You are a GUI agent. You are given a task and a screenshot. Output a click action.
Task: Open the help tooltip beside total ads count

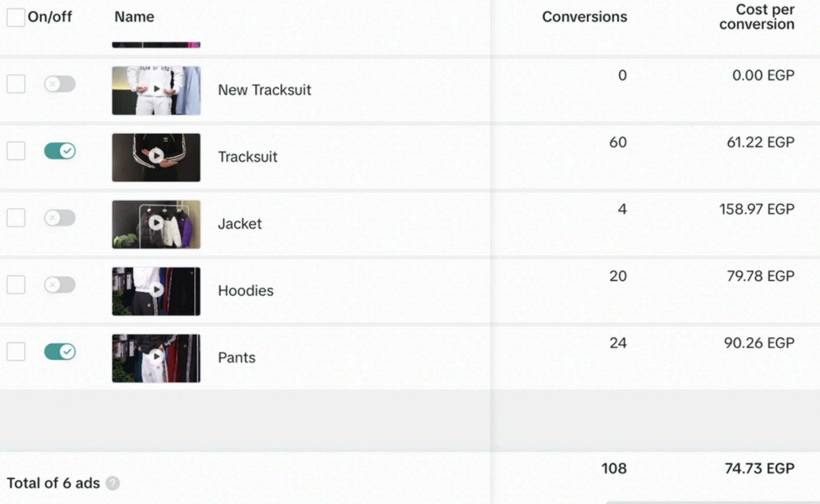coord(113,484)
